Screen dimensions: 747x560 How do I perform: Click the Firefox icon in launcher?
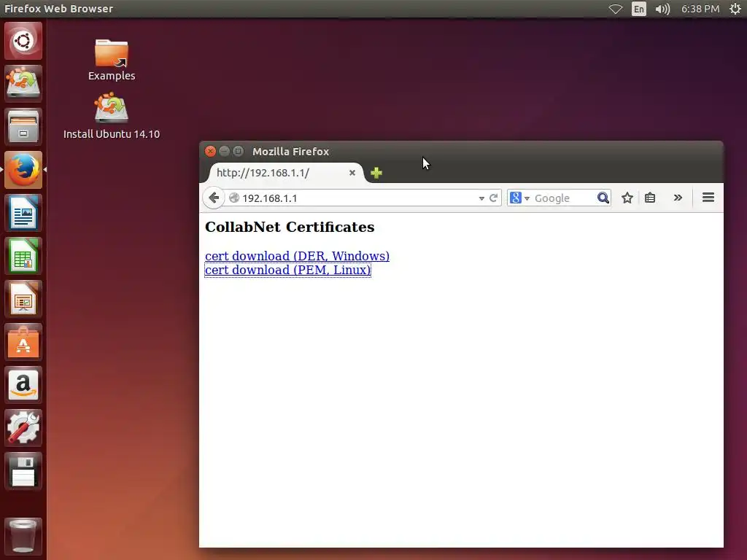pos(23,170)
